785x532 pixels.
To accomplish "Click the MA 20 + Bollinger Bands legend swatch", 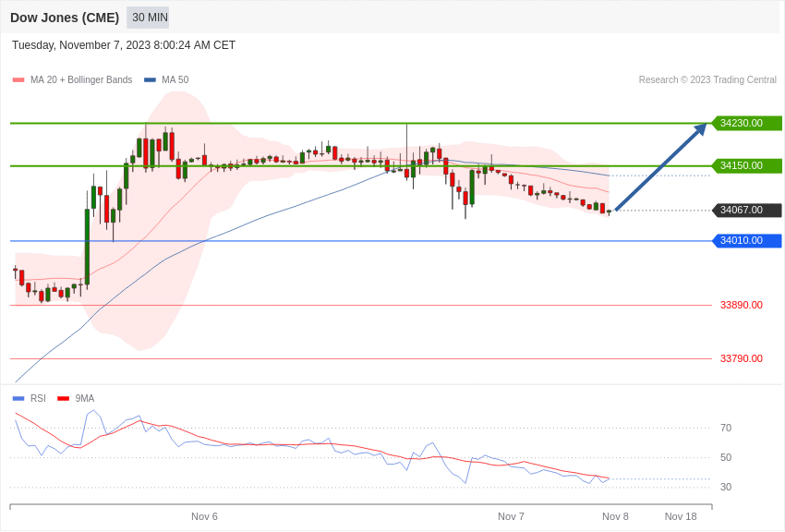I will tap(18, 80).
